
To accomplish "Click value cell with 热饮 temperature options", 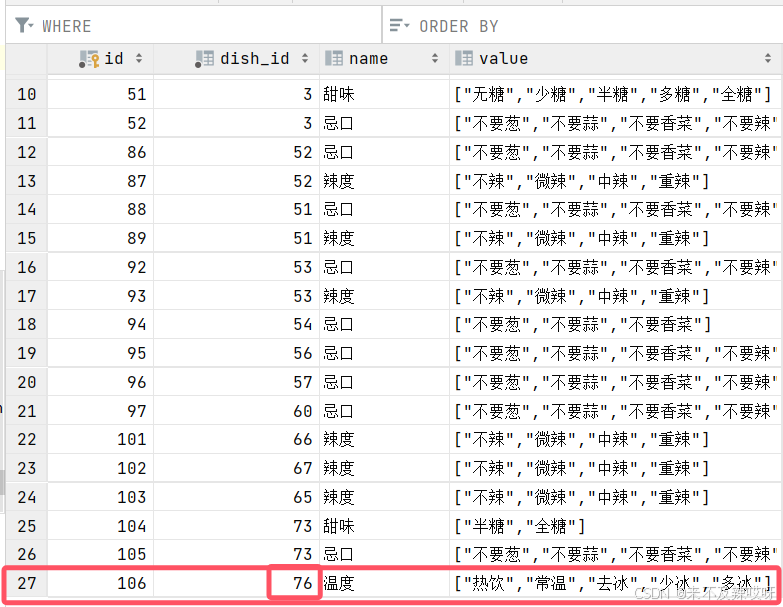I will coord(616,583).
